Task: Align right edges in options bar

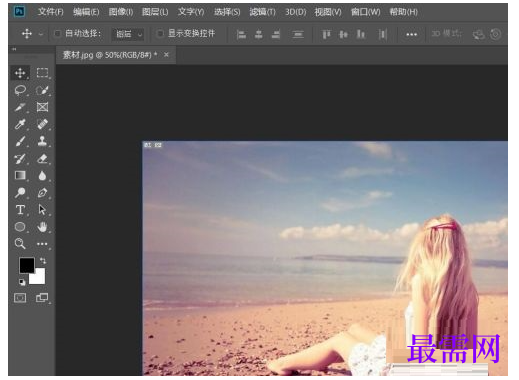Action: (276, 34)
